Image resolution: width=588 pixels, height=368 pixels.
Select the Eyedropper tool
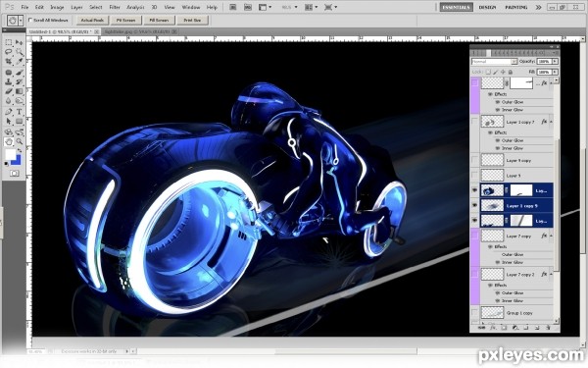tap(20, 61)
